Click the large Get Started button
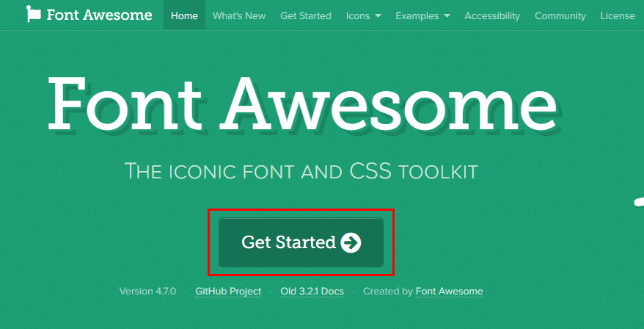 (x=301, y=242)
